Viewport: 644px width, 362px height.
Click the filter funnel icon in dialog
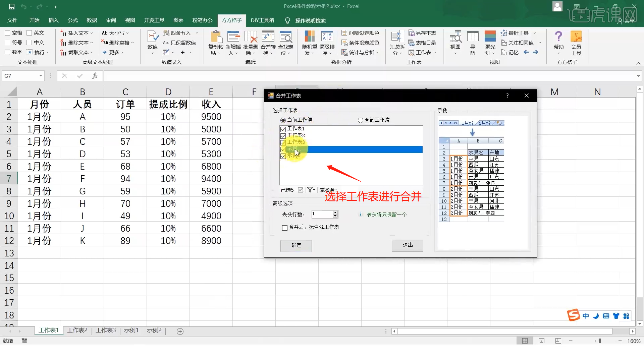click(310, 190)
